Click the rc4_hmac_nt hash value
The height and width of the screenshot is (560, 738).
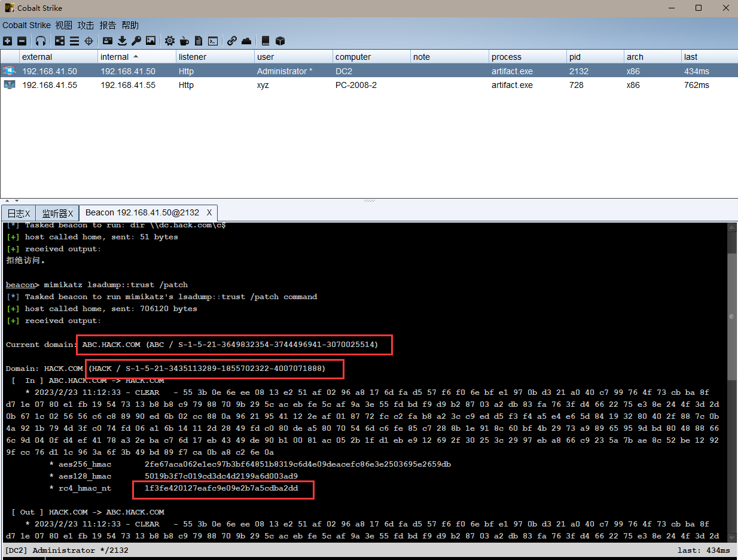pyautogui.click(x=221, y=488)
